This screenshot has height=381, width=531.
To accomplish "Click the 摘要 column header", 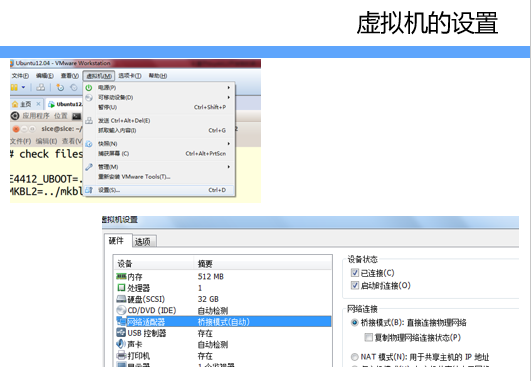I will coord(263,263).
